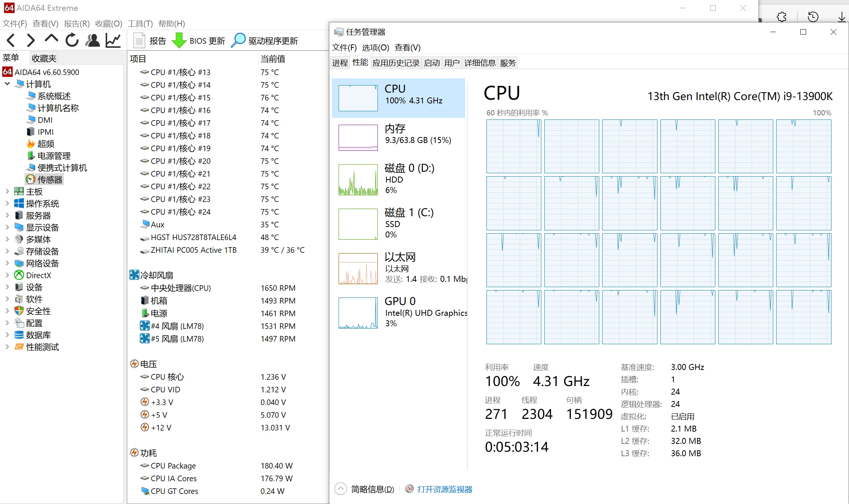Expand the 操作系统 tree node
This screenshot has height=504, width=849.
pos(7,203)
